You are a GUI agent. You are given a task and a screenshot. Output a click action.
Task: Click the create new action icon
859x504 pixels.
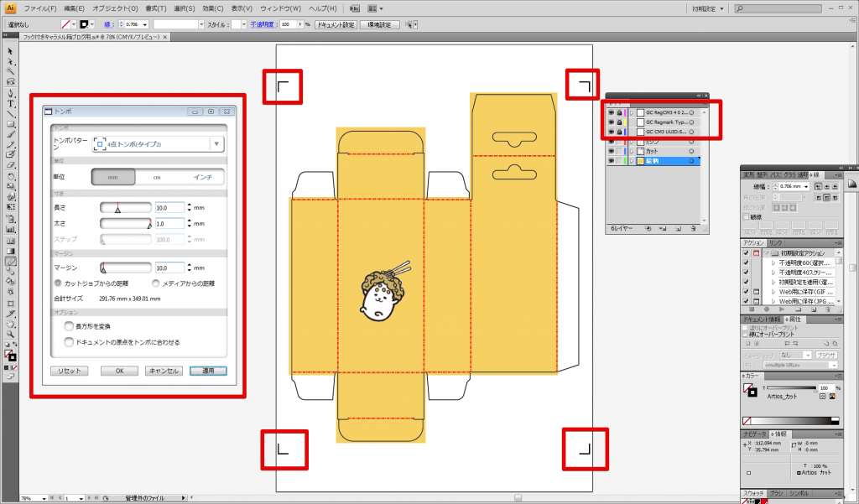coord(813,309)
